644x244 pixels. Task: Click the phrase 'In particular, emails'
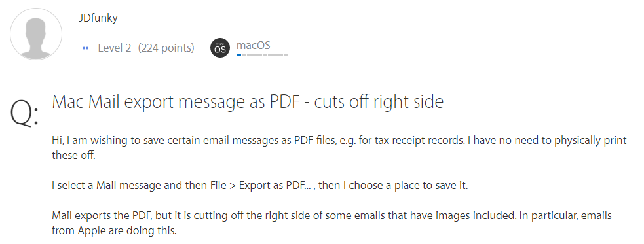[565, 216]
